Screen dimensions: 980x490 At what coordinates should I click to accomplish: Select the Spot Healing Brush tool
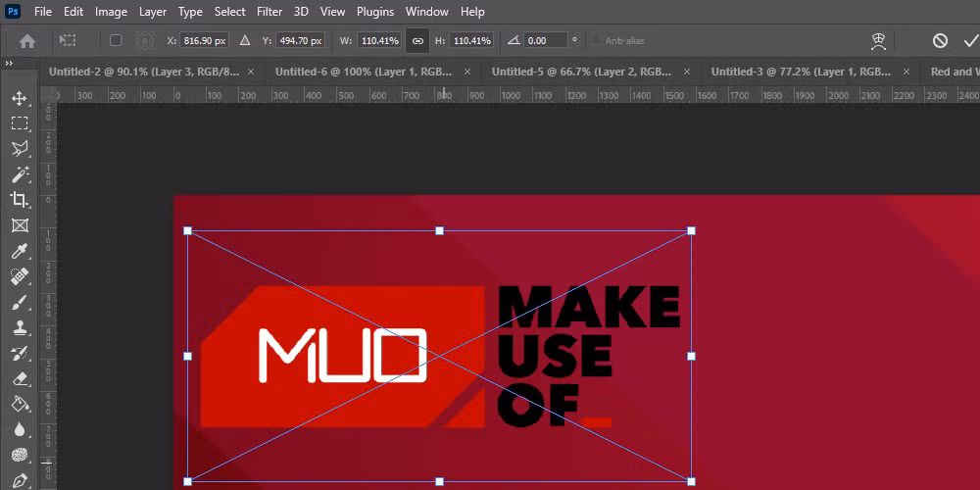pyautogui.click(x=20, y=276)
